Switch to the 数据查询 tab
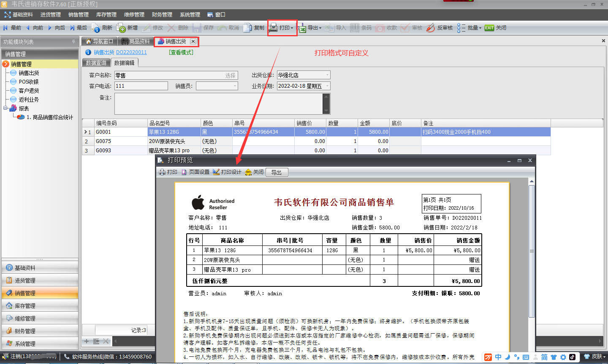Image resolution: width=608 pixels, height=364 pixels. coord(96,63)
